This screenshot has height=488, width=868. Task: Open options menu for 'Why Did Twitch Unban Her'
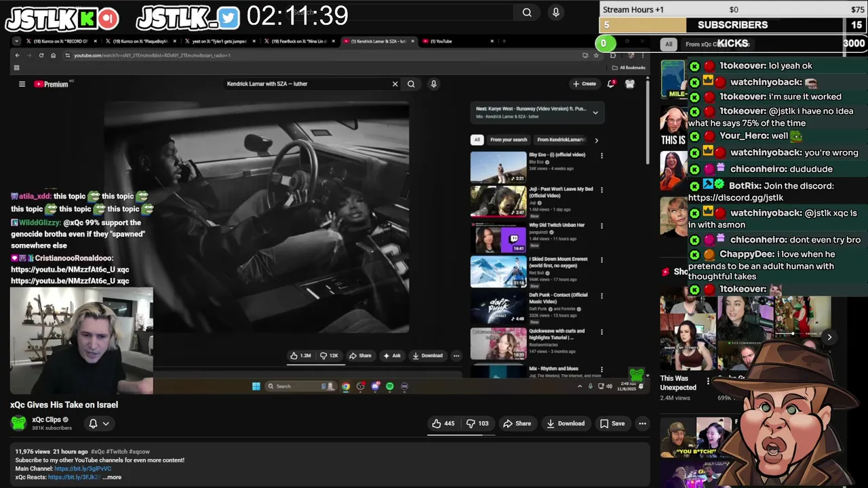click(x=601, y=226)
